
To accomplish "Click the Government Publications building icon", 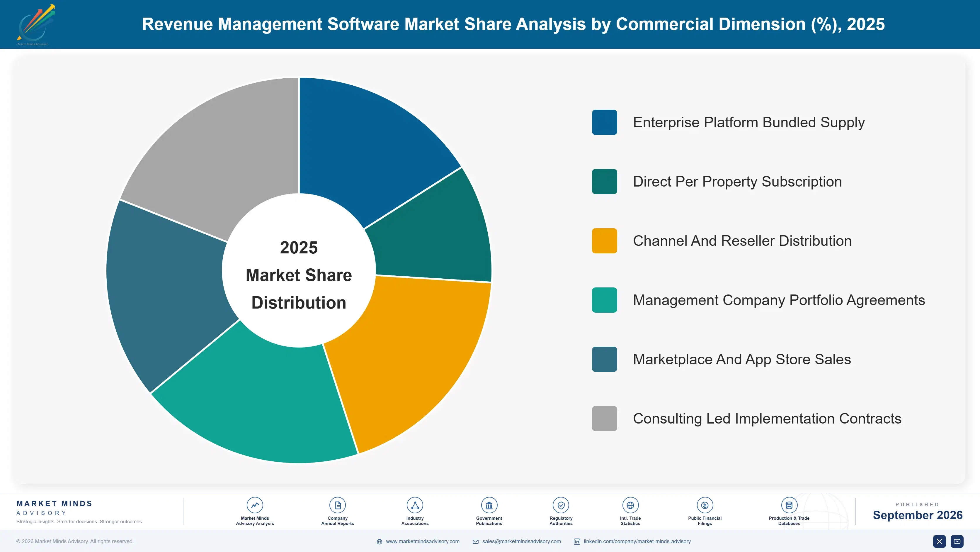I will (x=489, y=505).
